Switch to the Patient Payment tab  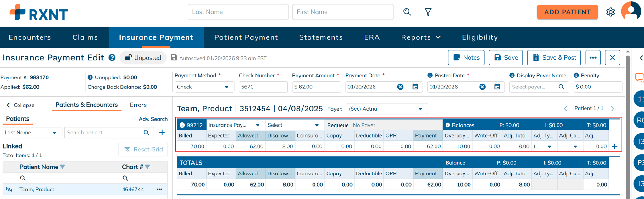tap(246, 37)
